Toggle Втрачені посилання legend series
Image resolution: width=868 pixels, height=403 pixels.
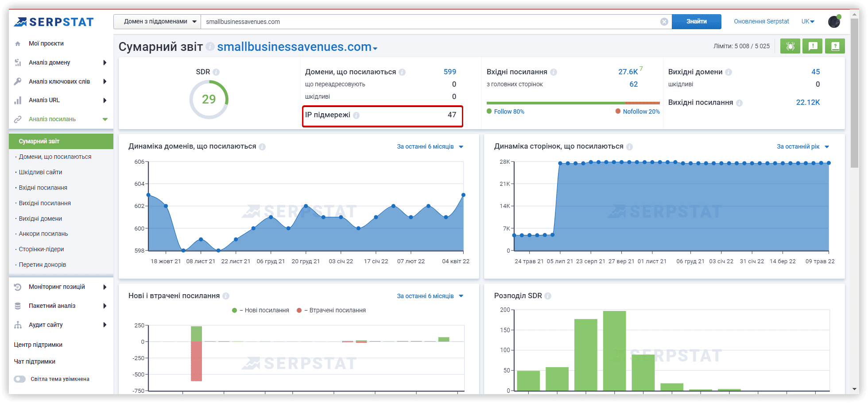331,311
